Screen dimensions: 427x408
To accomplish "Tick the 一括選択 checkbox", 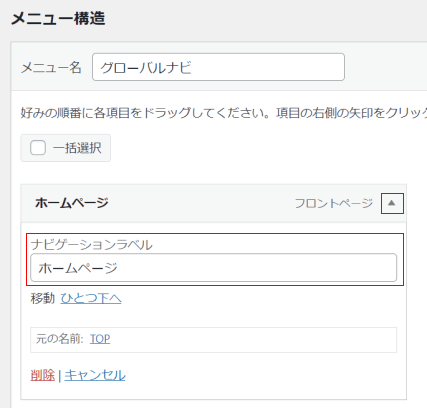I will coord(38,148).
